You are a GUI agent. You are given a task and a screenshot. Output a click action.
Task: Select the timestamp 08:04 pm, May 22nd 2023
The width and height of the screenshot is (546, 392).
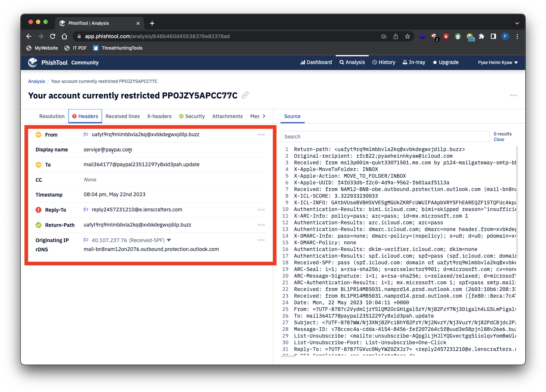114,195
